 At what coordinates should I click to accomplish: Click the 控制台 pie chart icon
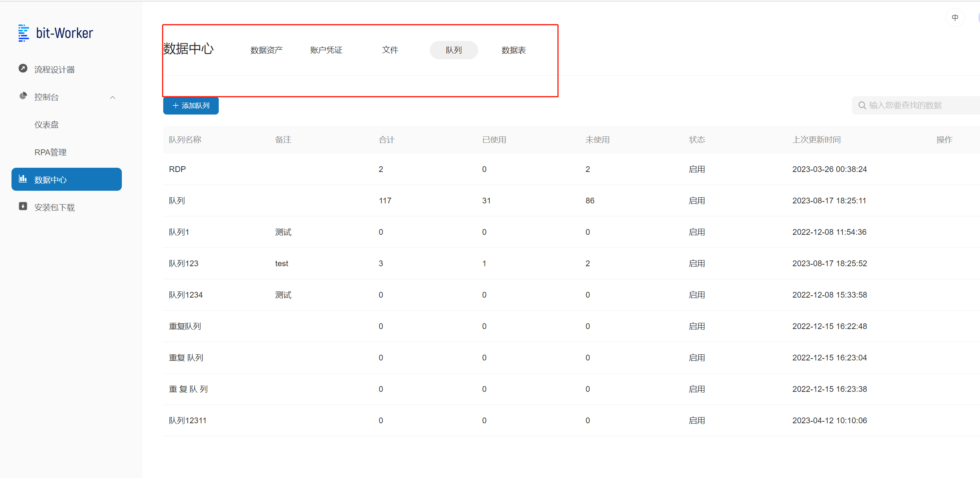click(23, 96)
